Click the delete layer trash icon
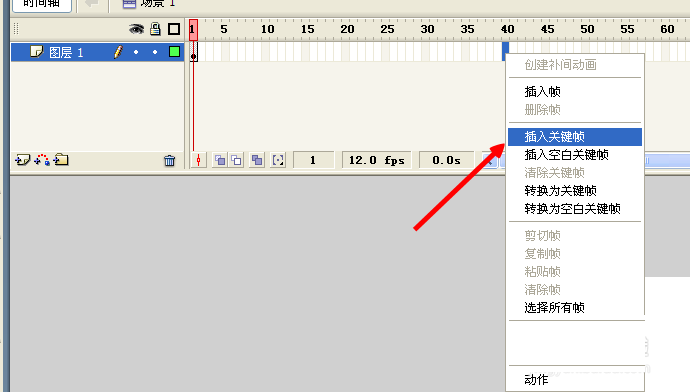This screenshot has height=392, width=690. tap(169, 161)
